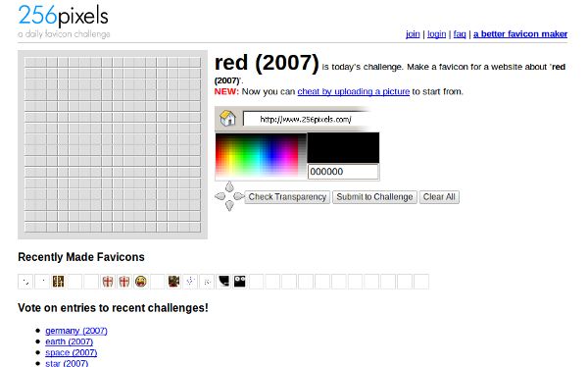Viewport: 588px width, 367px height.
Task: Open the faq link
Action: coord(460,34)
